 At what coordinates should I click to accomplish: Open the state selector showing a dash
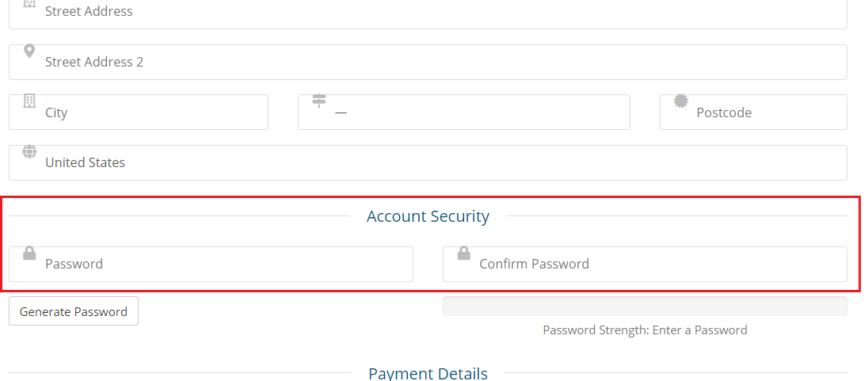[x=464, y=112]
